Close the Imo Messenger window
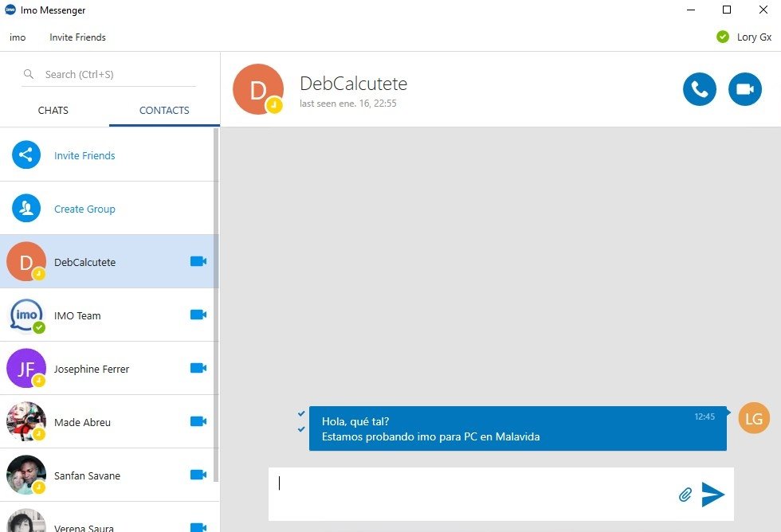The width and height of the screenshot is (781, 532). click(763, 10)
